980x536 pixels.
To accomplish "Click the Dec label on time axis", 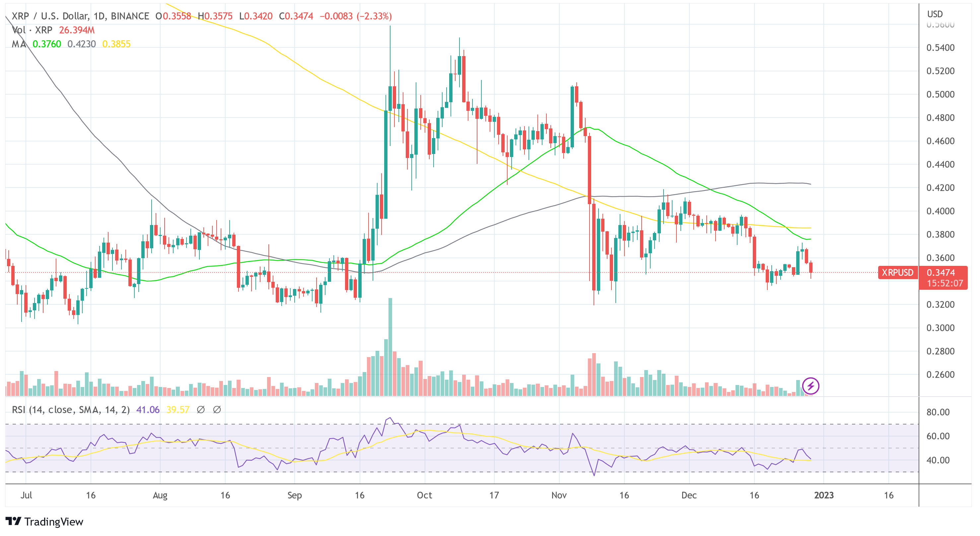I will click(x=689, y=495).
